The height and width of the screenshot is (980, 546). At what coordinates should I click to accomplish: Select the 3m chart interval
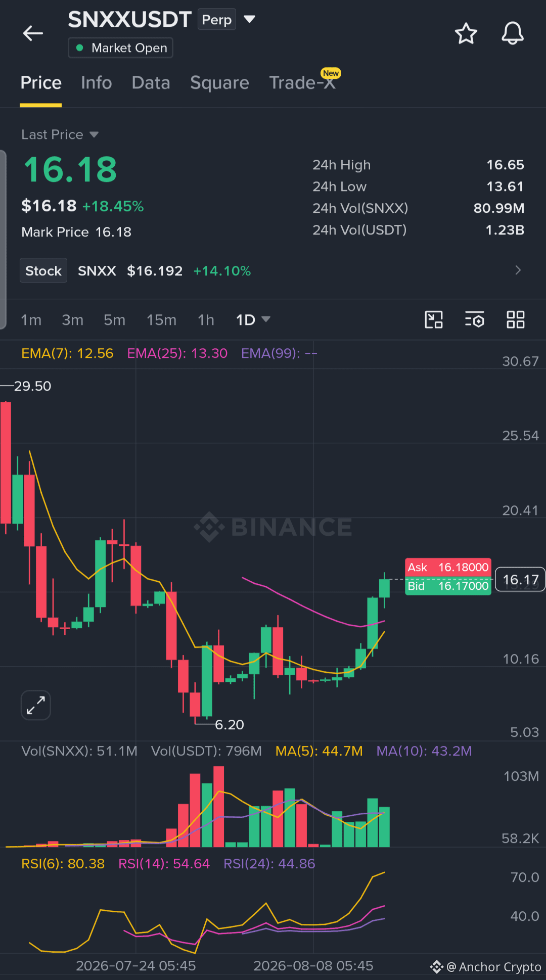[72, 320]
